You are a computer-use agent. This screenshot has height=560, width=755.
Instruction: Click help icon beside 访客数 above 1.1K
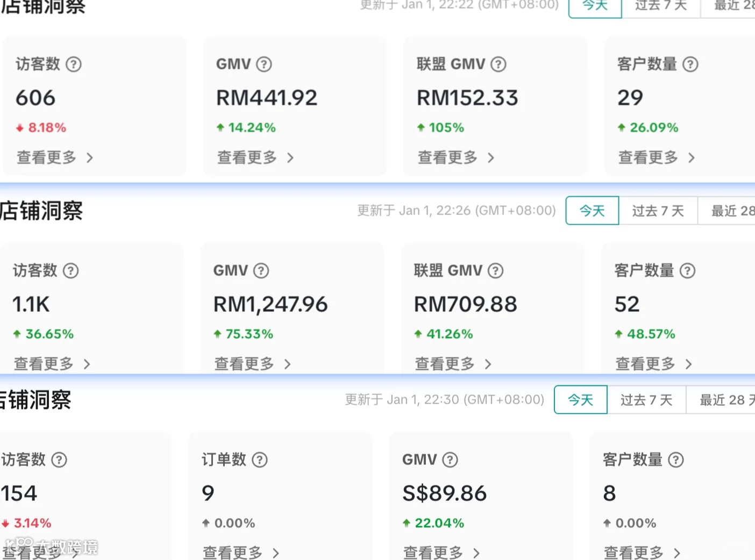[71, 271]
